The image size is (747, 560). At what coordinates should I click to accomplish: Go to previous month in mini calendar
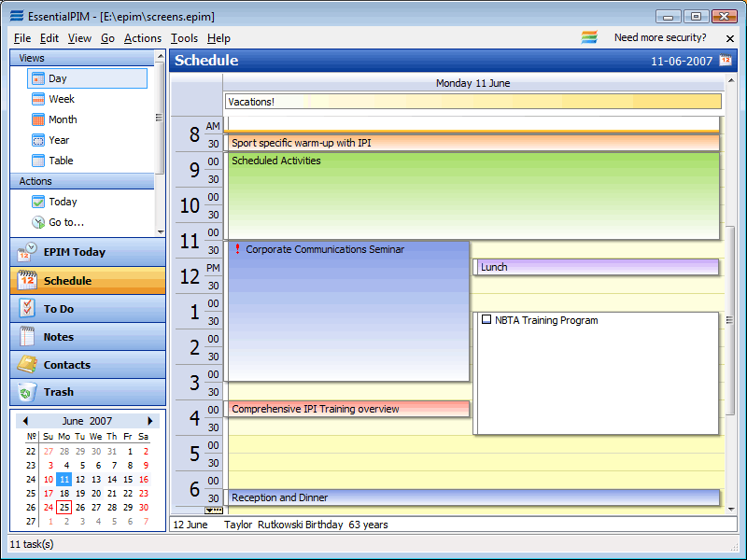[x=25, y=421]
